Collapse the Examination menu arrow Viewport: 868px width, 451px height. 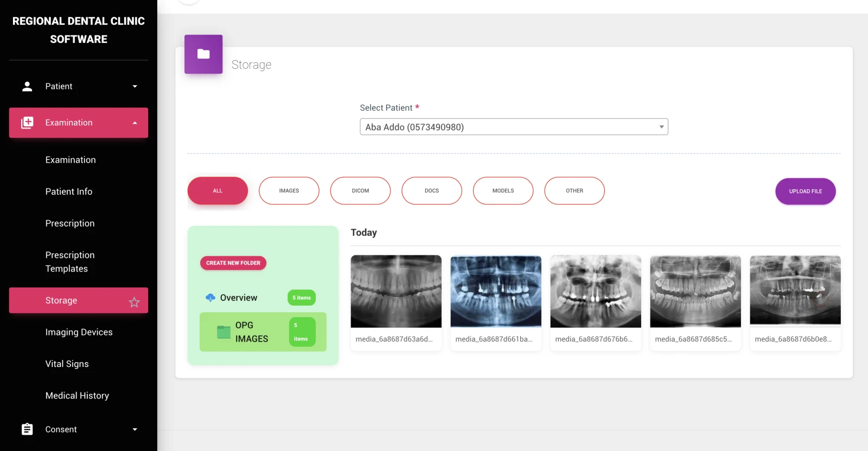[135, 123]
